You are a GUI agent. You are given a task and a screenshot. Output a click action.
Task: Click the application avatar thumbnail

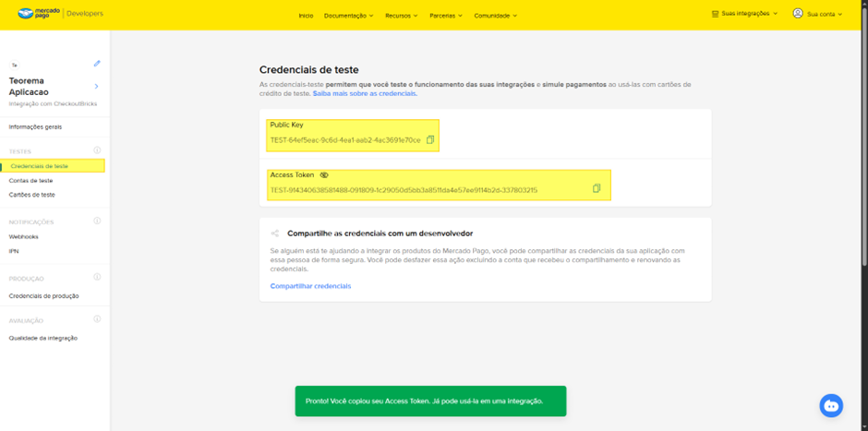point(15,65)
